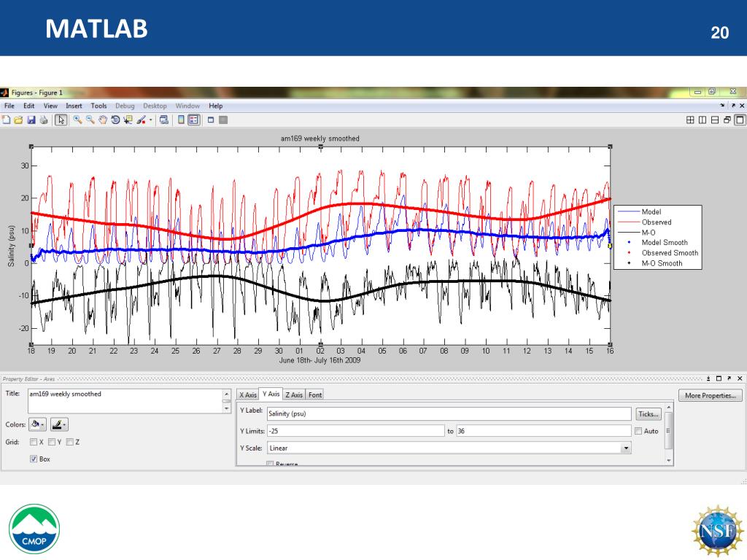Screen dimensions: 747x560
Task: Click the Y Axis panel scrollbar up arrow
Action: (668, 408)
